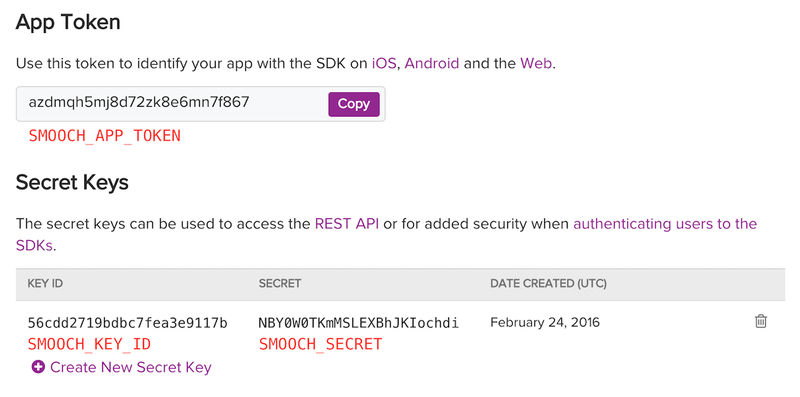Click the DATE CREATED (UTC) column header
Screen dimensions: 800x397
click(x=548, y=284)
